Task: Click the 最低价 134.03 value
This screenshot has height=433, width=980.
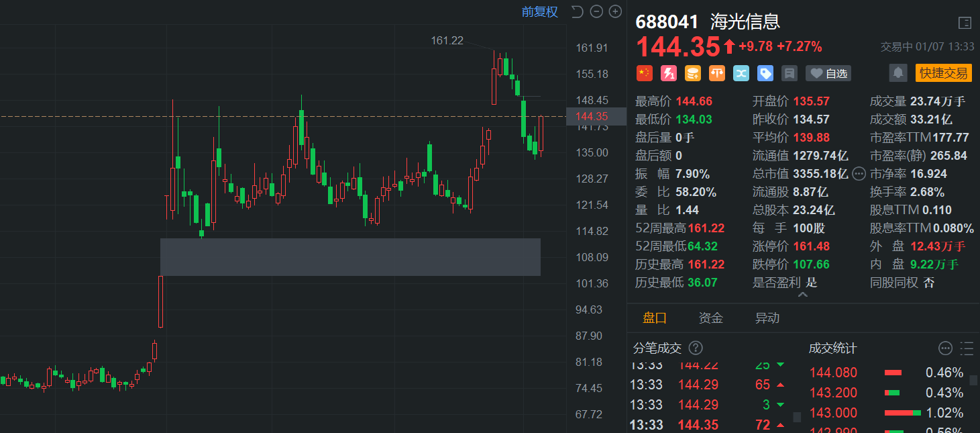Action: click(694, 119)
